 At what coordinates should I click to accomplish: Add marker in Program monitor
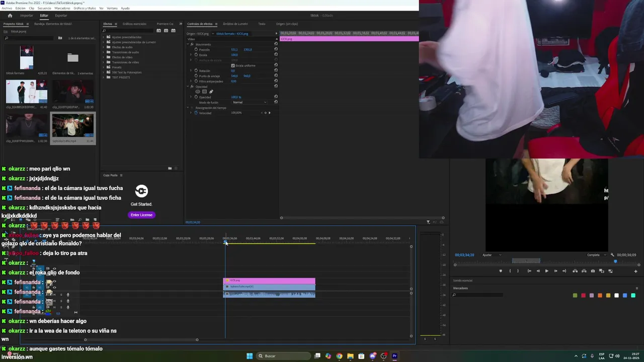coord(501,271)
